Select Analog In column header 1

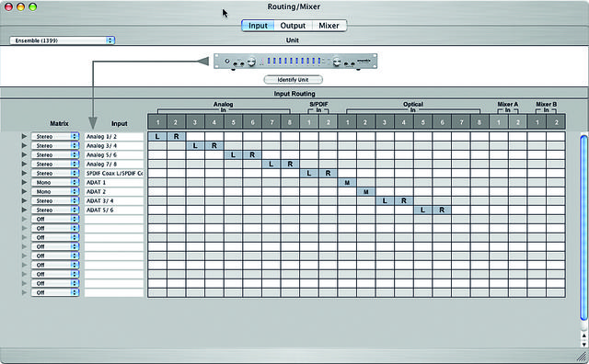coord(157,122)
